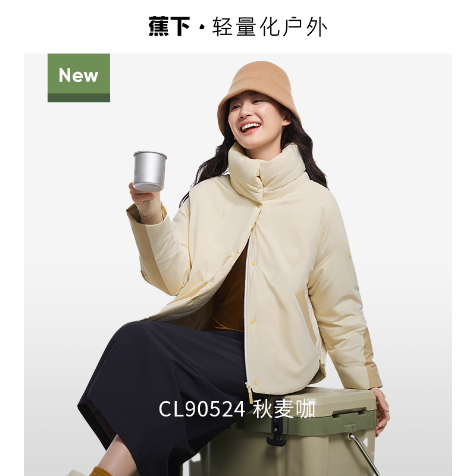Click the small chest logo on jacket

pos(294,252)
